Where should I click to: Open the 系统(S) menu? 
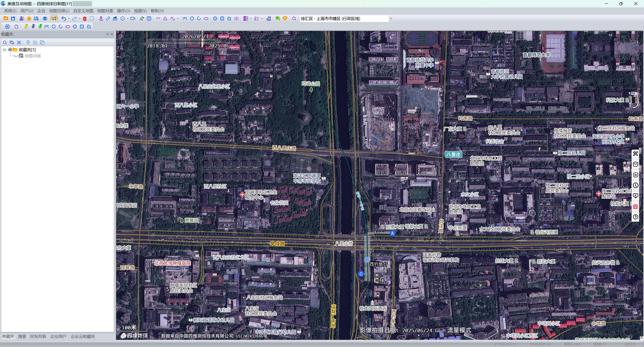tap(10, 11)
